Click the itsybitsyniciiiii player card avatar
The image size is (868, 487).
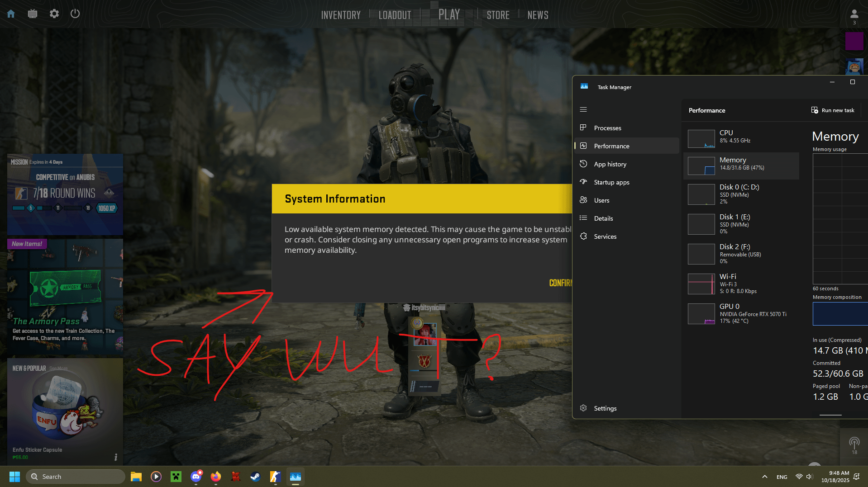425,334
